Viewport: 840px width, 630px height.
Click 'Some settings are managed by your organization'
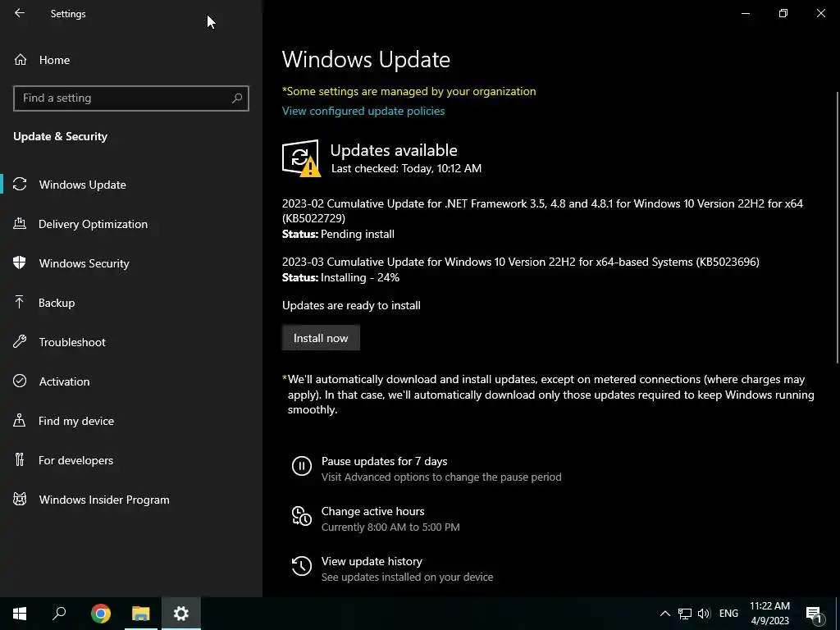(x=409, y=92)
